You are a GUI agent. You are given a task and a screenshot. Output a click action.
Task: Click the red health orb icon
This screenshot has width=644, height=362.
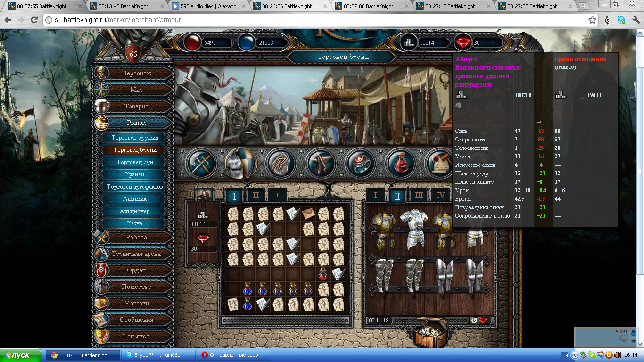click(191, 43)
